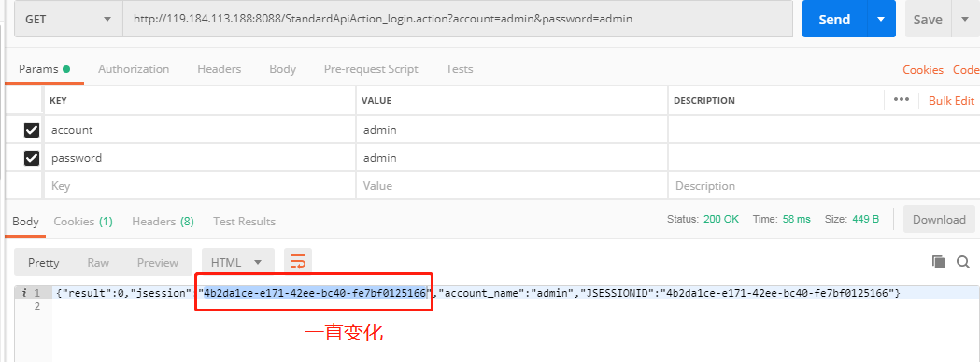The height and width of the screenshot is (362, 980).
Task: Click the empty Description input field
Action: [824, 186]
